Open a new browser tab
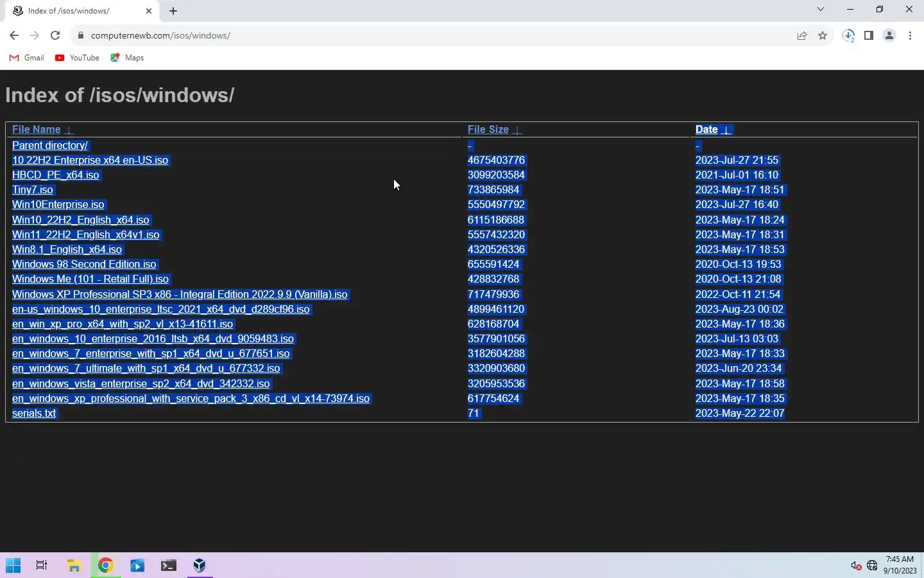 point(173,11)
